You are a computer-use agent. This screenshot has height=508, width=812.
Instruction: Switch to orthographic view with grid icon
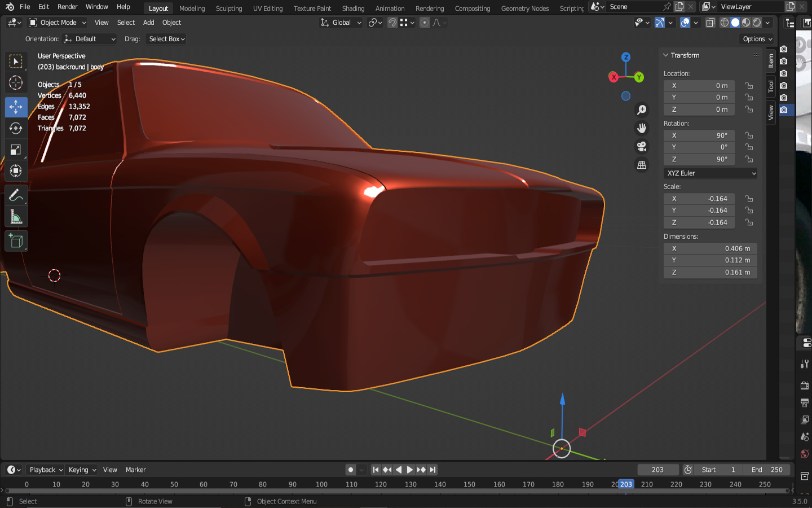642,165
